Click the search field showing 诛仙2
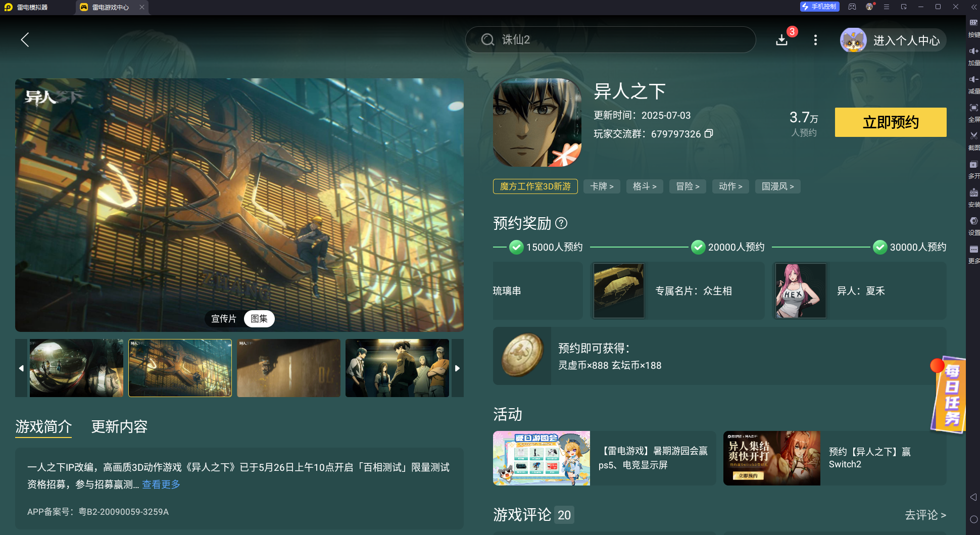980x535 pixels. [610, 39]
